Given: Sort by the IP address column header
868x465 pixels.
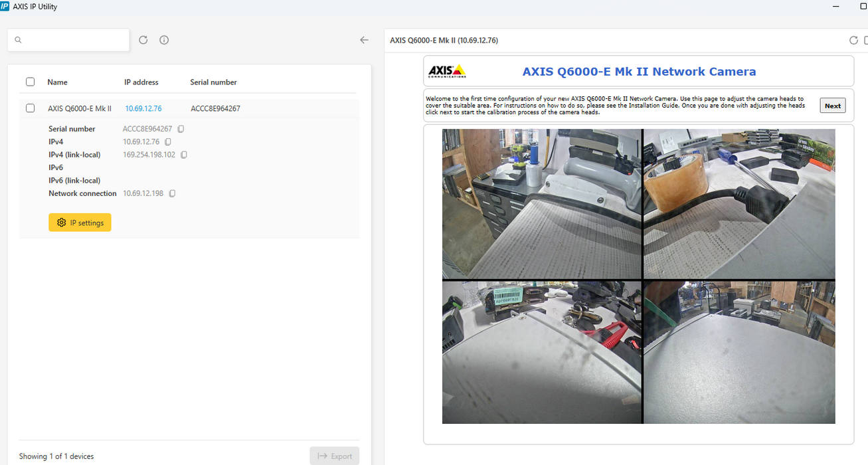Looking at the screenshot, I should (x=141, y=82).
